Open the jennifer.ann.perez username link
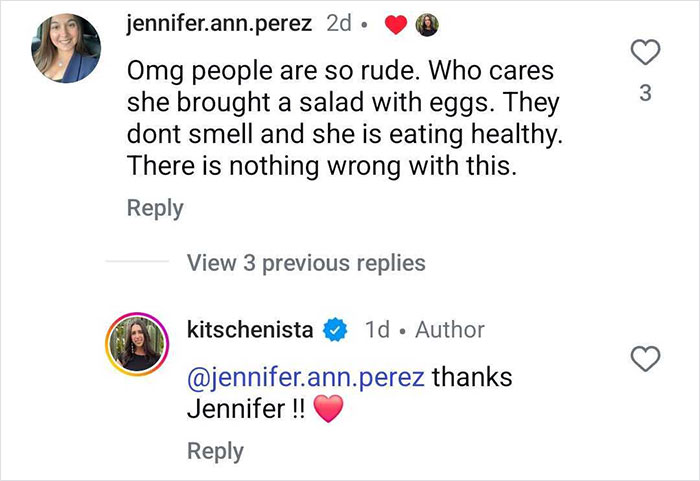The image size is (700, 481). click(x=220, y=25)
